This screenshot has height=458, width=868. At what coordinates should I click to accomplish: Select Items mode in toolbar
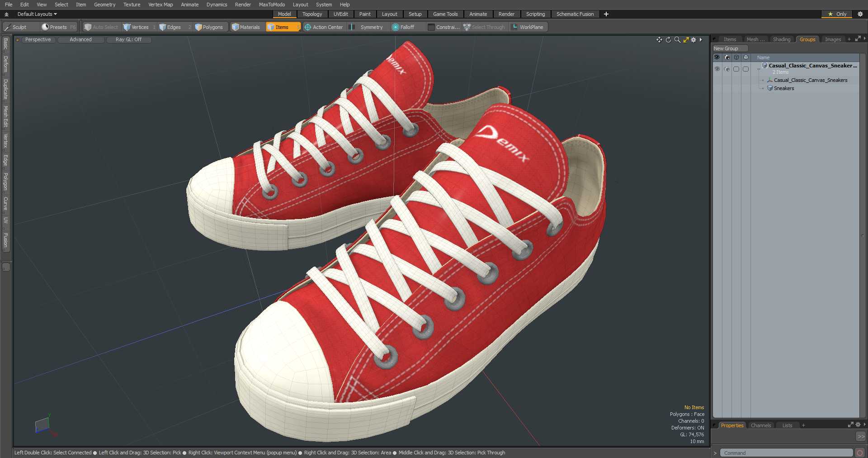coord(283,27)
